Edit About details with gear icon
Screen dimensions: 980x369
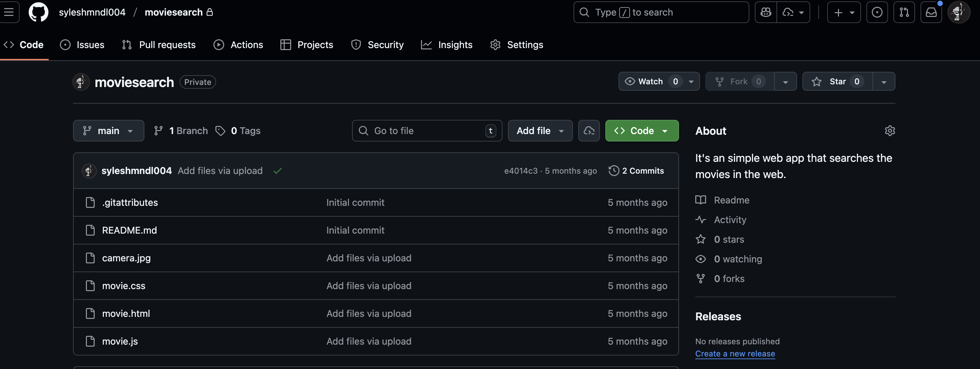pos(889,131)
